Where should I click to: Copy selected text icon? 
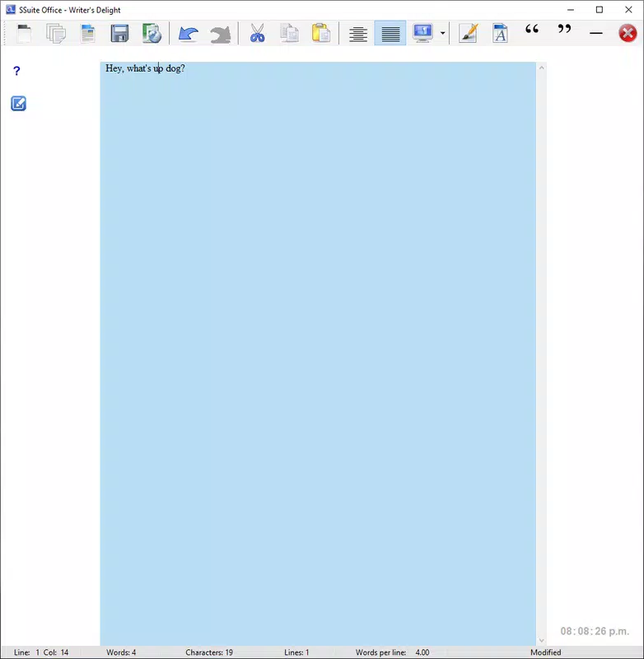point(289,33)
